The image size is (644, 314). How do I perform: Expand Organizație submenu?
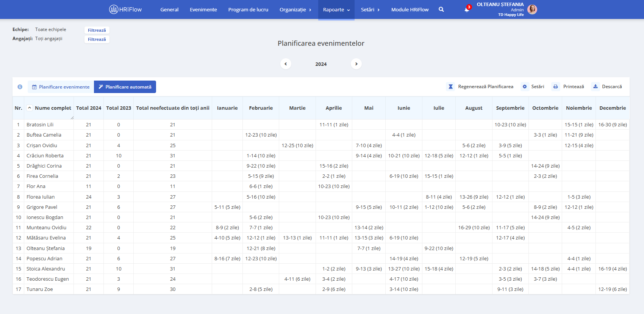click(x=295, y=9)
